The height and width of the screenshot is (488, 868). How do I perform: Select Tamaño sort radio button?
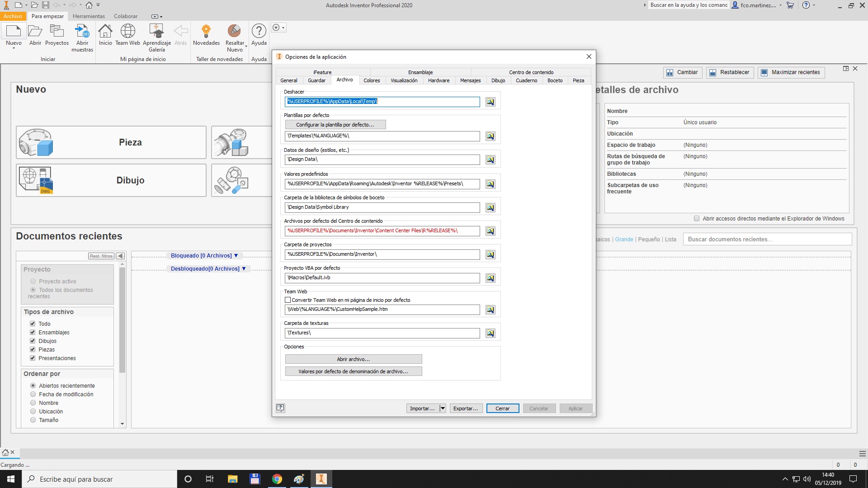33,420
